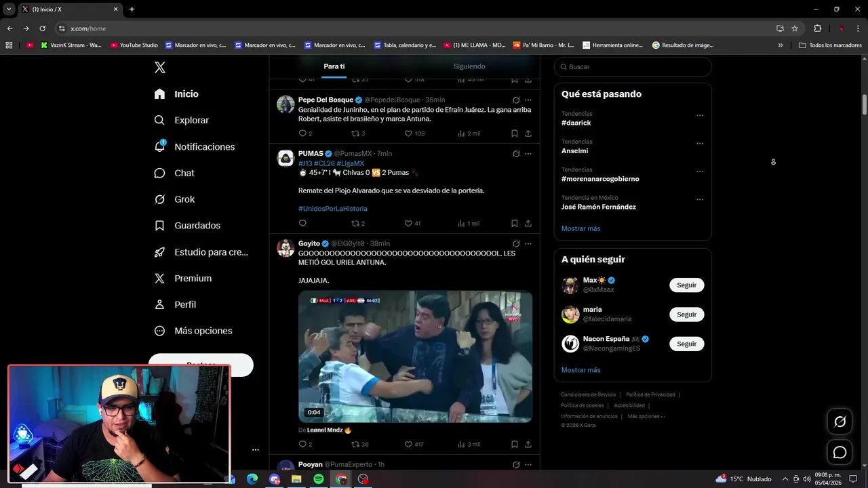Follow Nacon España account
The image size is (868, 488).
point(686,344)
